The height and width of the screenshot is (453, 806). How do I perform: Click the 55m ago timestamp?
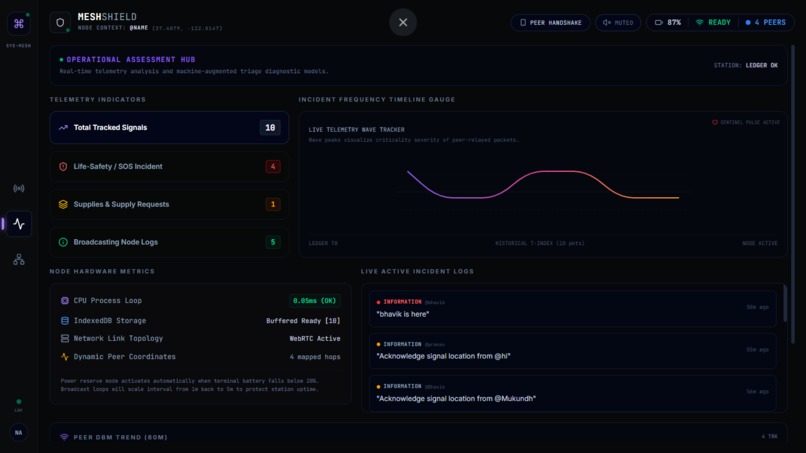pyautogui.click(x=757, y=350)
